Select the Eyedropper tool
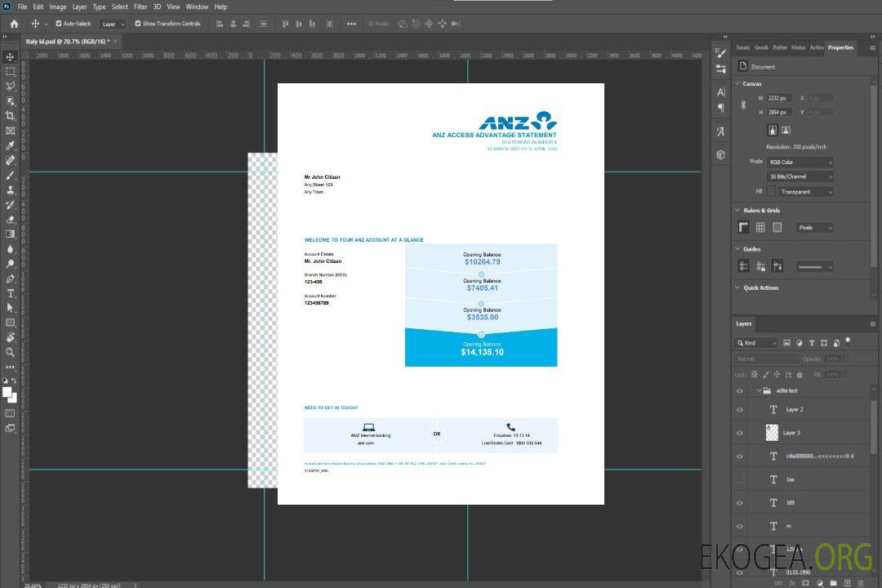 (x=10, y=145)
